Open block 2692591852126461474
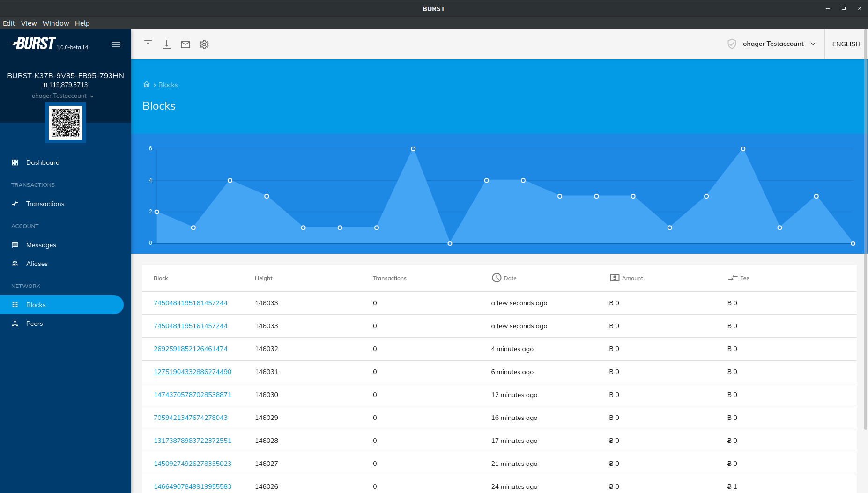This screenshot has width=868, height=493. [190, 349]
